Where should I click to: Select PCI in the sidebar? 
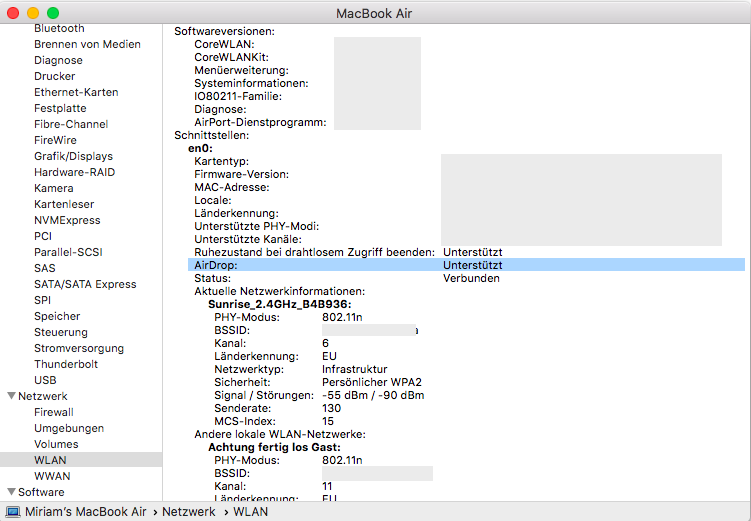pos(43,236)
